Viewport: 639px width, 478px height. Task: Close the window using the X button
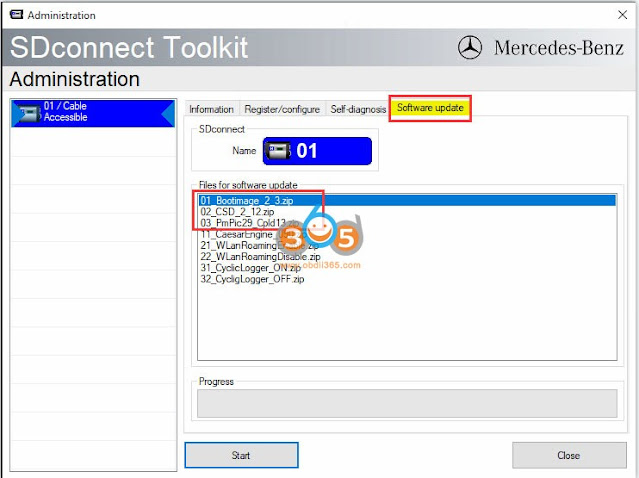point(622,15)
